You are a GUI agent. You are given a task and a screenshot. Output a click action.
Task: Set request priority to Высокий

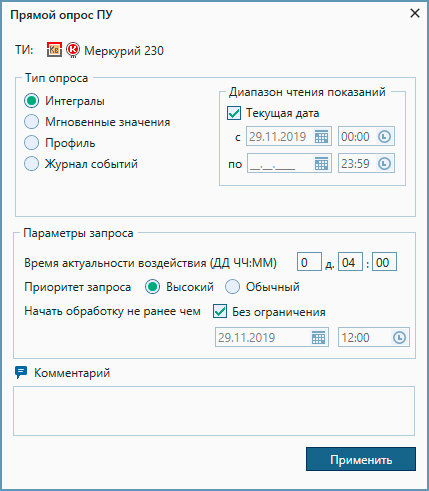(x=153, y=287)
